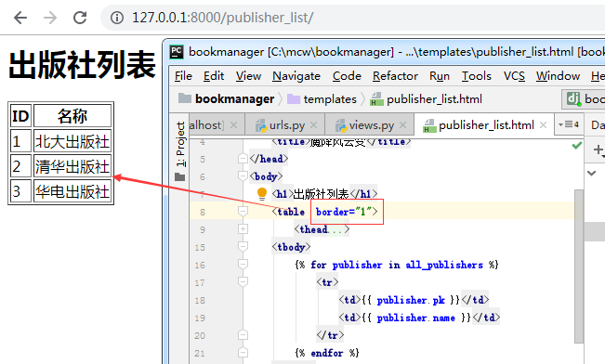Click the browser back arrow
Image resolution: width=605 pixels, height=364 pixels.
pyautogui.click(x=20, y=18)
